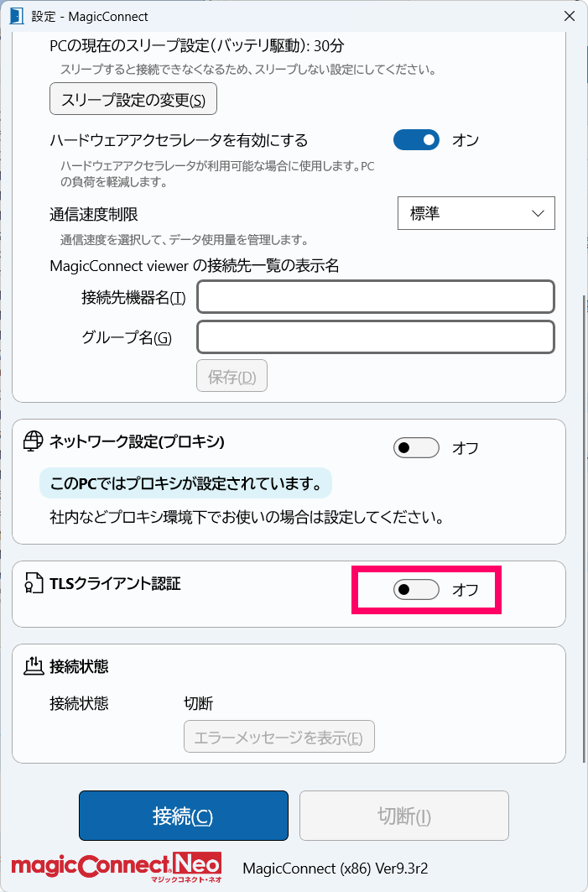
Task: Click the PCの現在のスリープ設定 30分 text
Action: pos(197,45)
